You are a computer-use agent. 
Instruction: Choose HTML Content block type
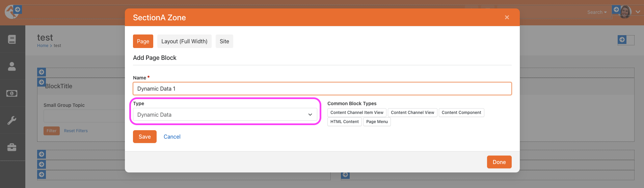345,122
